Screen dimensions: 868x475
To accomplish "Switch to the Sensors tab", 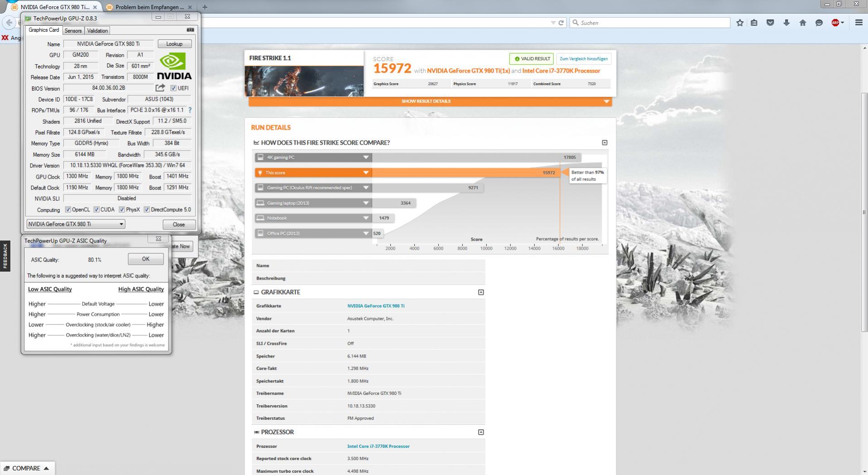I will 73,30.
